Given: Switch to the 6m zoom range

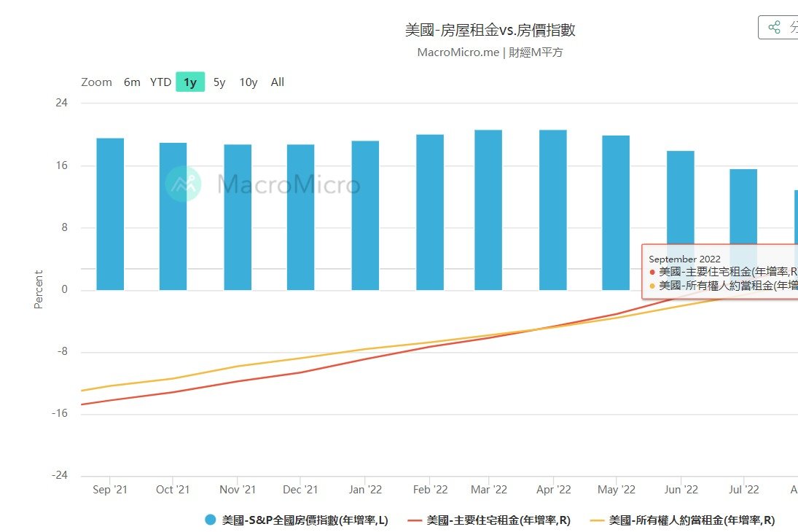Looking at the screenshot, I should coord(132,82).
